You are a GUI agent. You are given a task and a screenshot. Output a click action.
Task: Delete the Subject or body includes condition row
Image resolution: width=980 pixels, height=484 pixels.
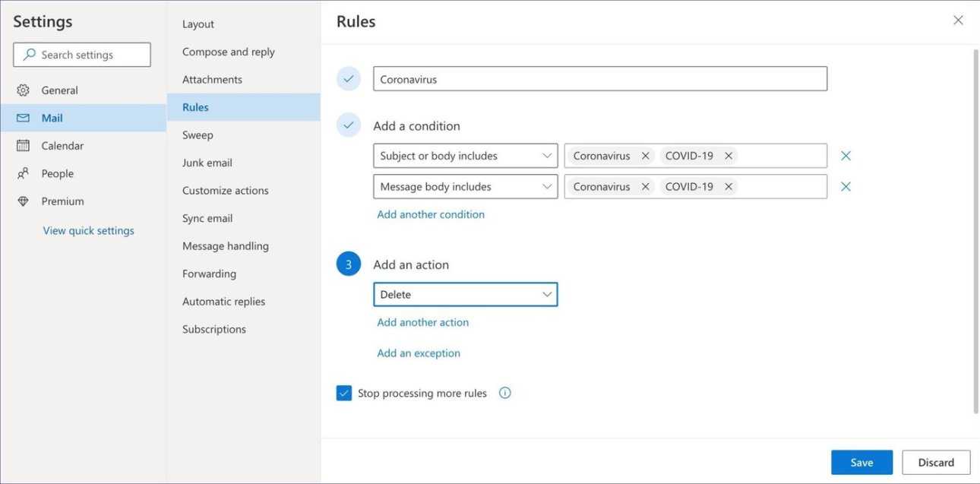[846, 156]
